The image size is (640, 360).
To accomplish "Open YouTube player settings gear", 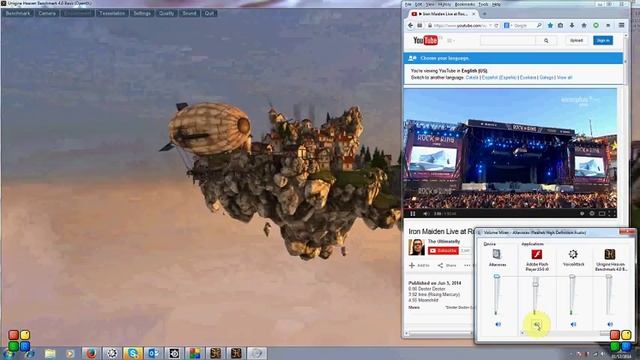I will coord(592,213).
